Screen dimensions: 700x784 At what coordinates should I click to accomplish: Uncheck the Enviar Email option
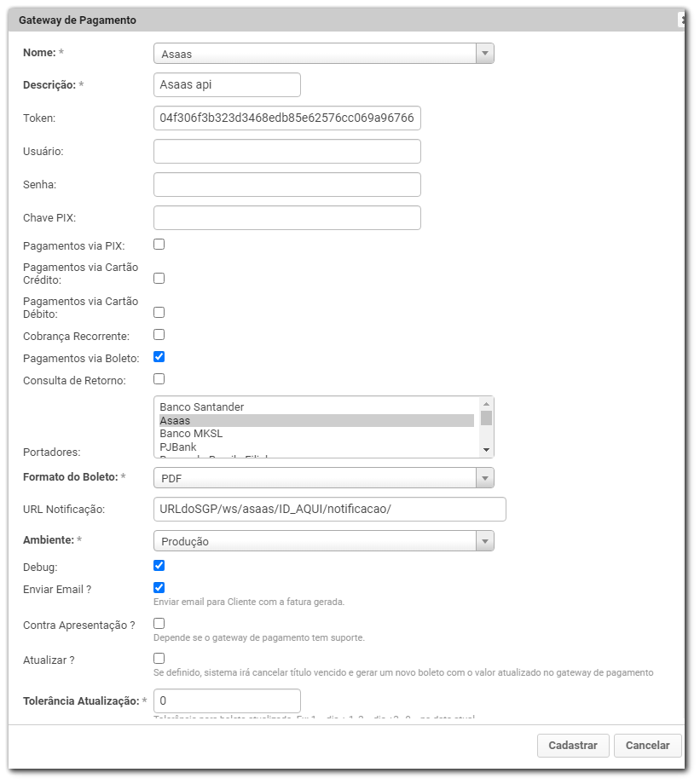[x=159, y=587]
